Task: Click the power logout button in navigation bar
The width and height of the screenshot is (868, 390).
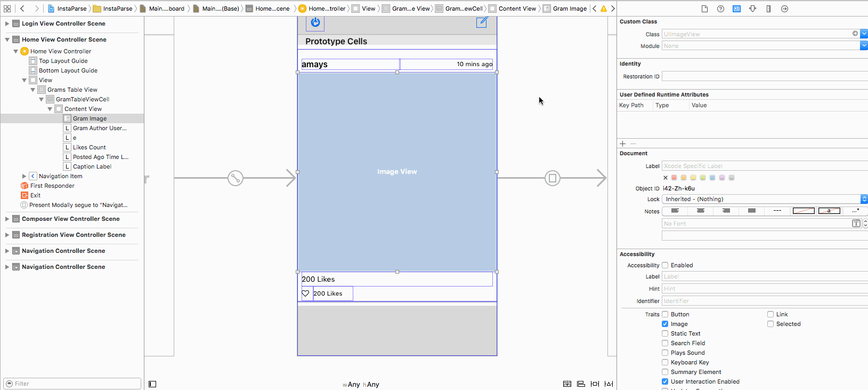Action: [x=315, y=22]
